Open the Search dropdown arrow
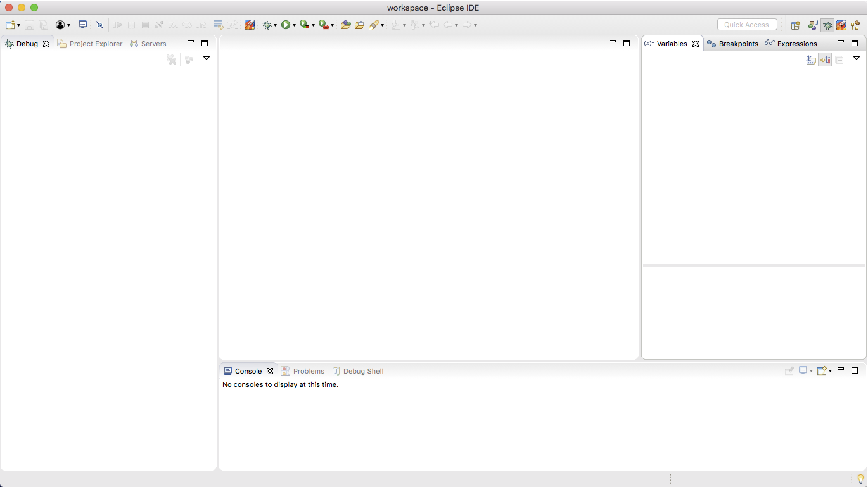The image size is (868, 487). [x=382, y=25]
